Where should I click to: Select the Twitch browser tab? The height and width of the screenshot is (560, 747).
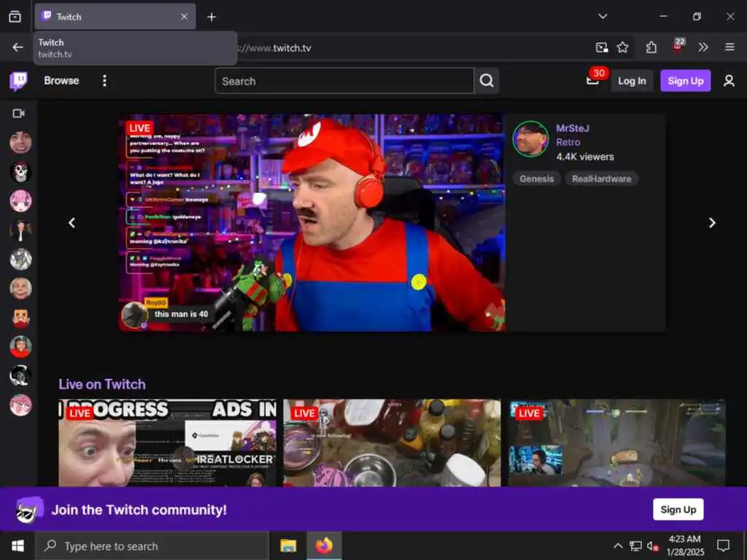tap(115, 17)
